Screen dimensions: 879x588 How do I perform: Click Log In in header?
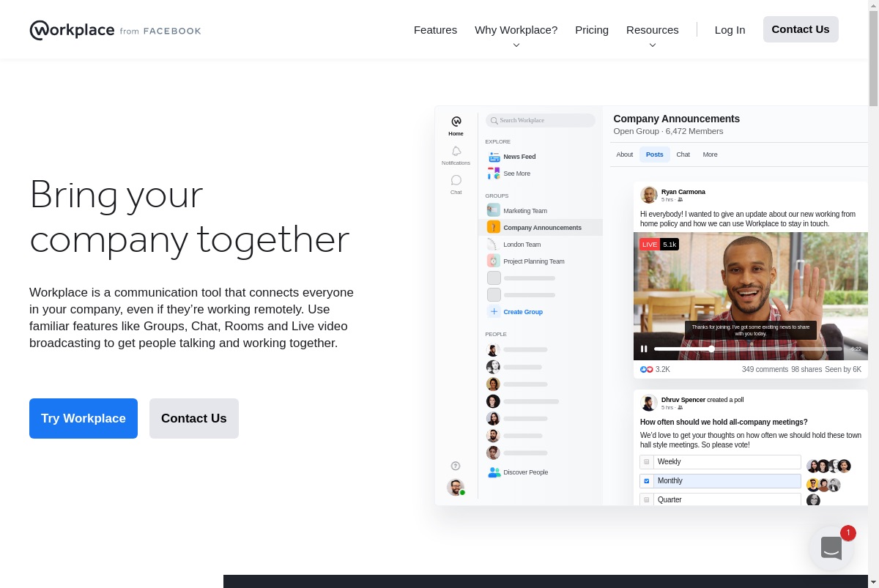[730, 30]
